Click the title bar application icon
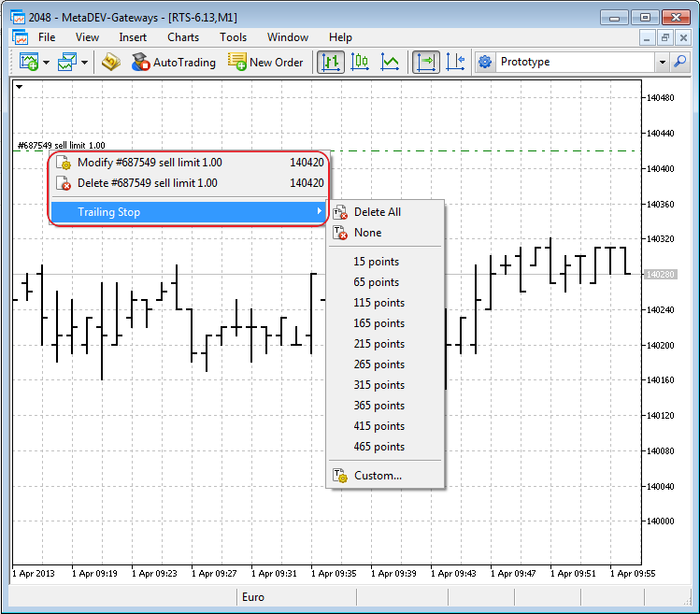Screen dimensions: 700x614 pyautogui.click(x=18, y=17)
